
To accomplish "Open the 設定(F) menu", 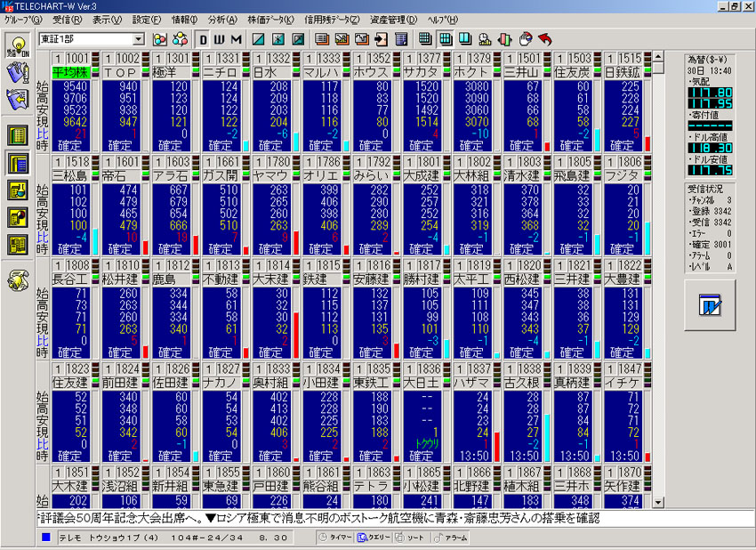I will [147, 20].
